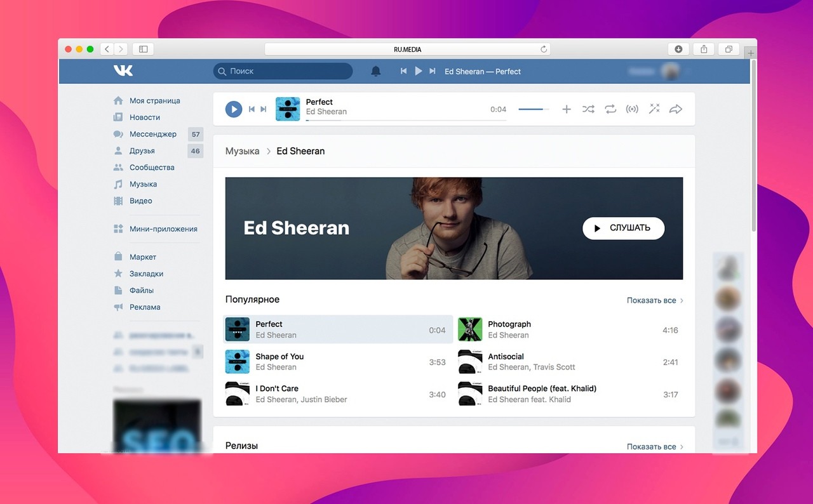Click the Музыка breadcrumb link

(243, 151)
